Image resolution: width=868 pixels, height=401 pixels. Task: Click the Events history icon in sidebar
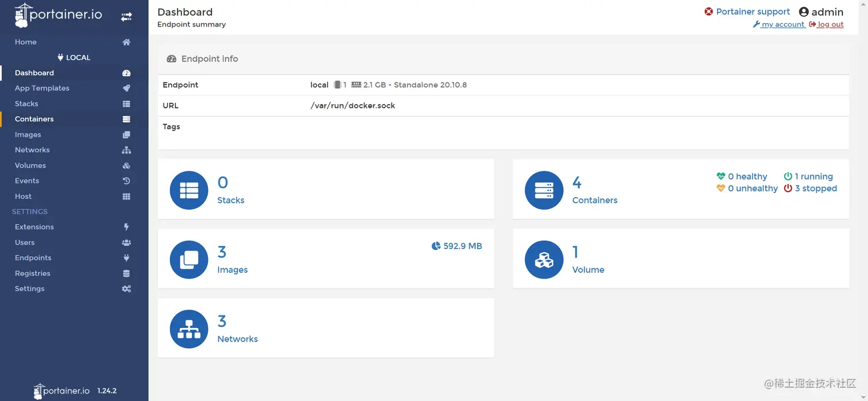(x=126, y=181)
